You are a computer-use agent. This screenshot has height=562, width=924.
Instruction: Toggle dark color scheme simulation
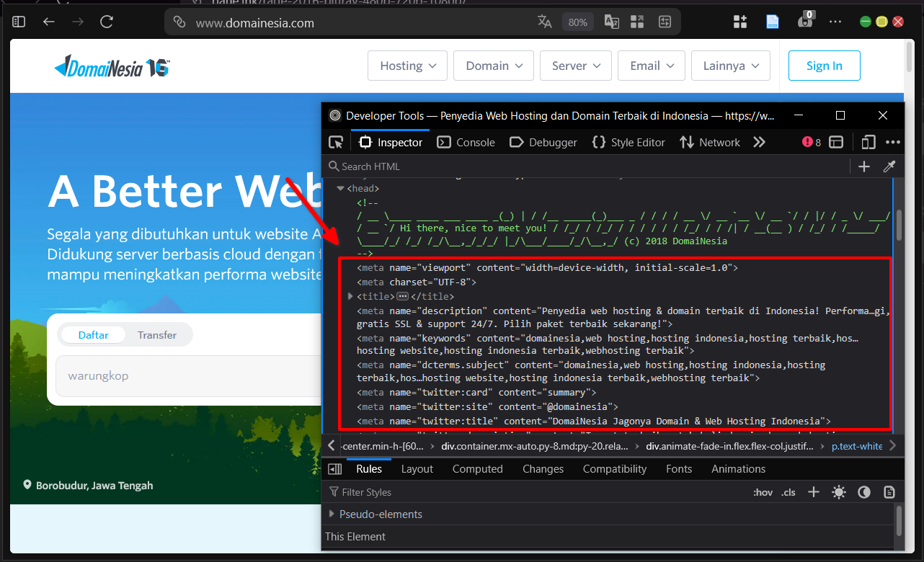click(864, 491)
